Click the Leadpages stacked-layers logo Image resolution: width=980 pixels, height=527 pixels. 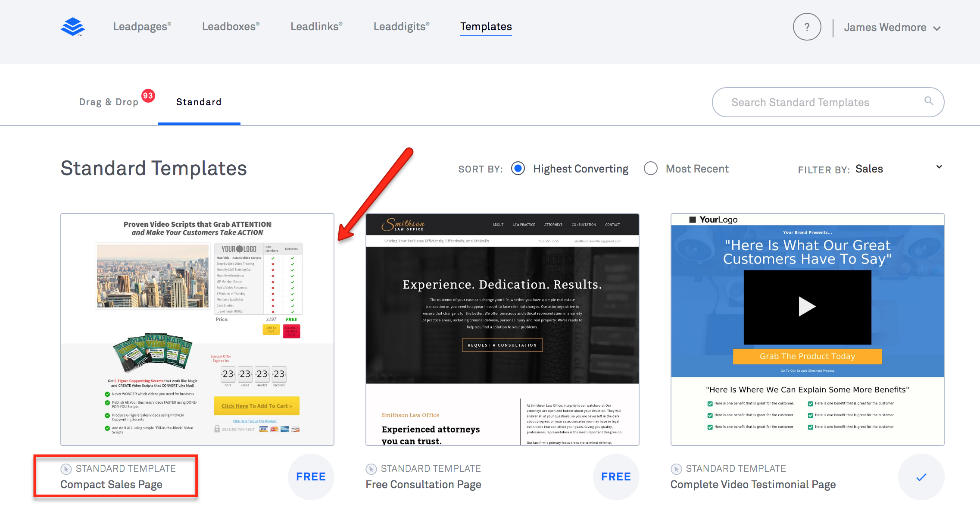tap(73, 27)
